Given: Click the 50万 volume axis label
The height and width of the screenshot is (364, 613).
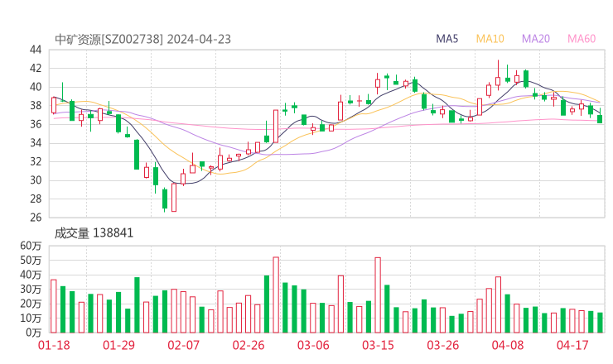Looking at the screenshot, I should 31,260.
